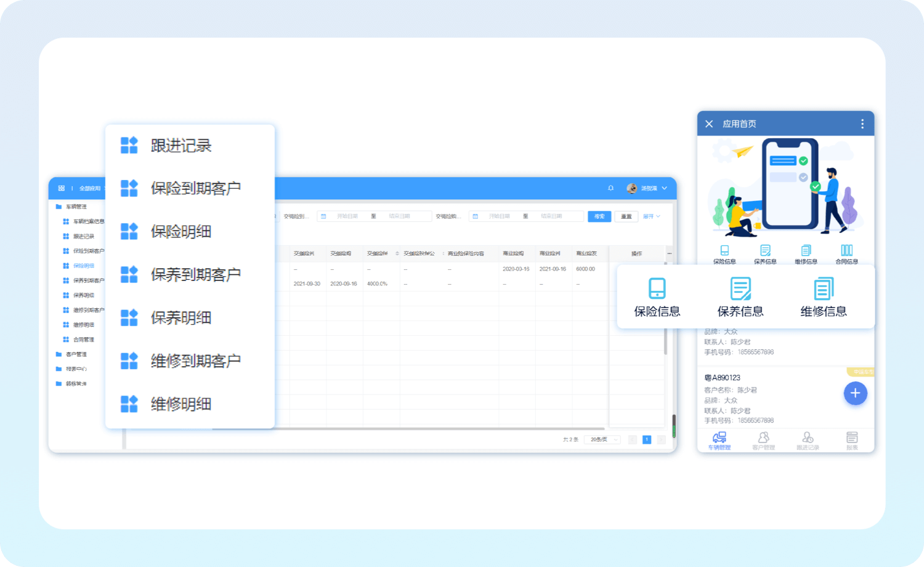Click page 1 in the table pagination

(x=647, y=439)
